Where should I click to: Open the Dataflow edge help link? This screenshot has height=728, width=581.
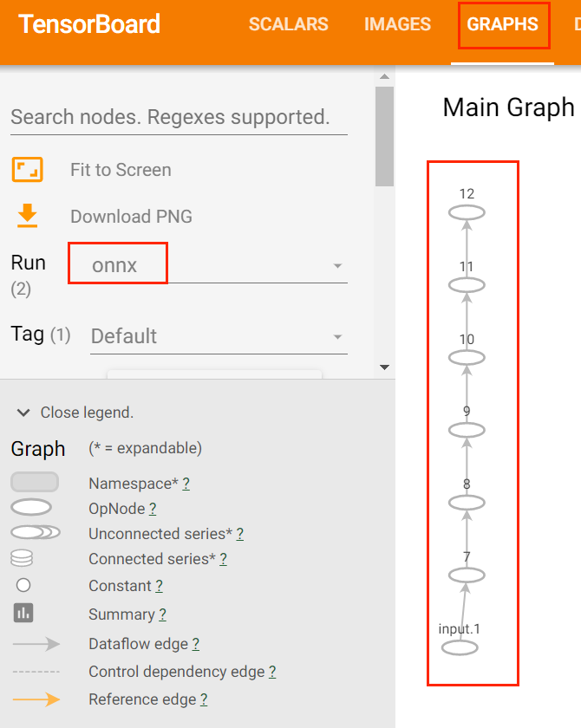click(x=195, y=644)
